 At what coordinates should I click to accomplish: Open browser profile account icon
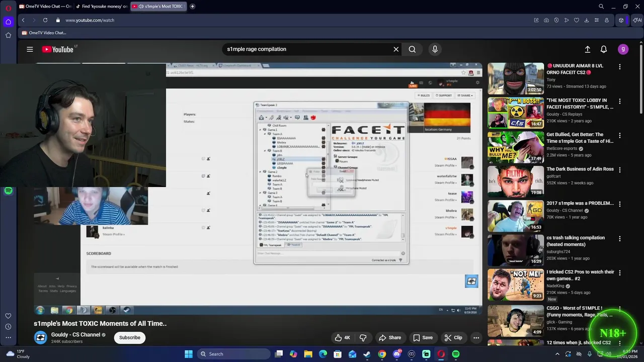pos(607,20)
